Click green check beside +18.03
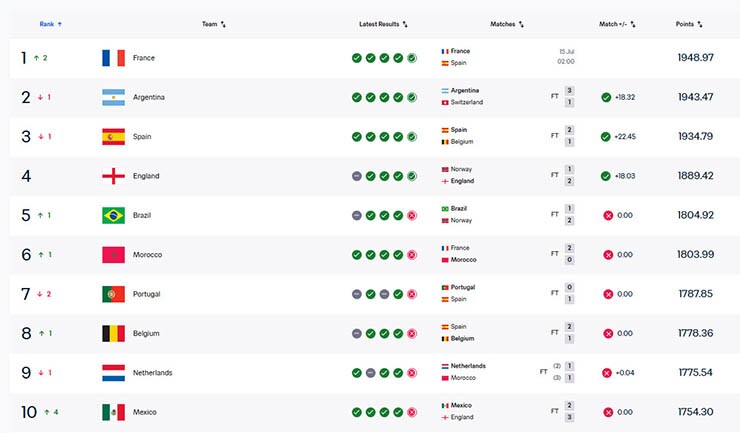This screenshot has height=433, width=740. click(x=605, y=176)
